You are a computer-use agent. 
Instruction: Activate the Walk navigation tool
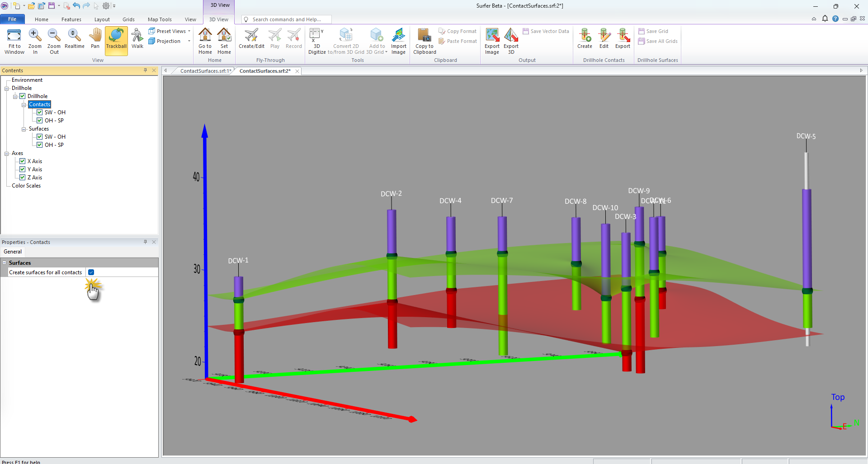pos(137,40)
